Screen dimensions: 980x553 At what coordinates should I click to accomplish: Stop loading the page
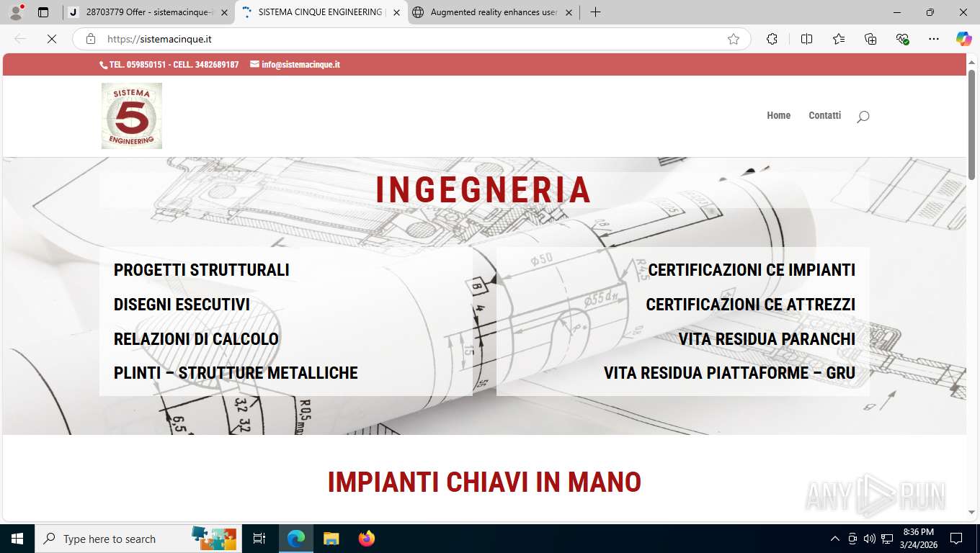[52, 39]
